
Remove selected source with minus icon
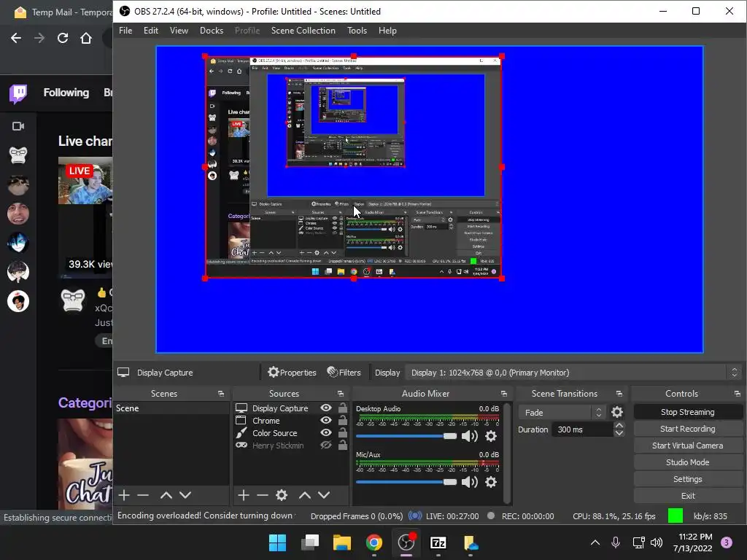[x=263, y=495]
